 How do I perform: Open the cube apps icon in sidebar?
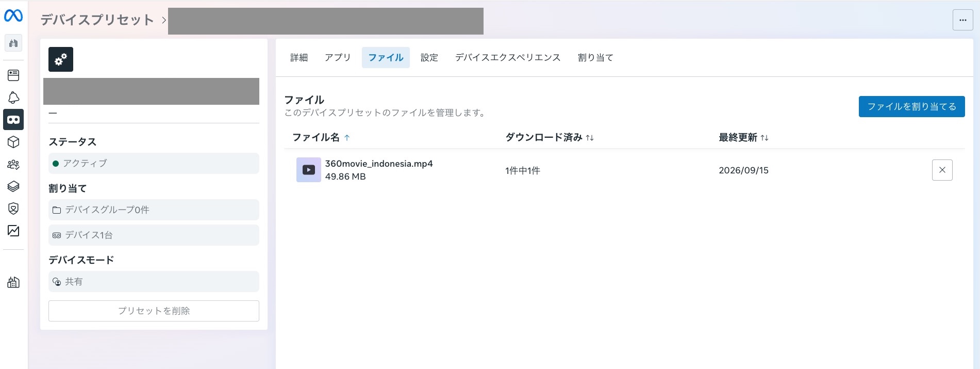click(x=13, y=142)
